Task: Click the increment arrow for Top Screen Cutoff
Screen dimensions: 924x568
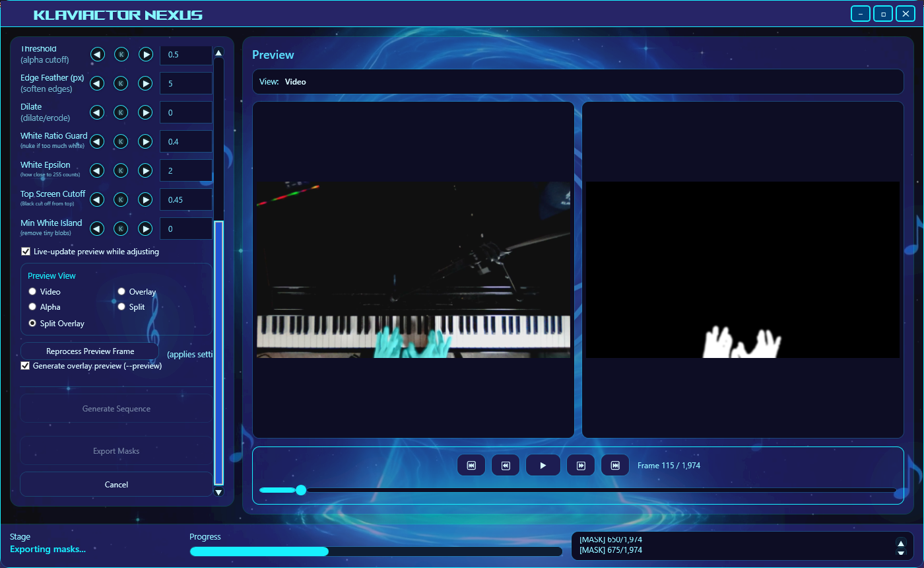Action: [x=145, y=199]
